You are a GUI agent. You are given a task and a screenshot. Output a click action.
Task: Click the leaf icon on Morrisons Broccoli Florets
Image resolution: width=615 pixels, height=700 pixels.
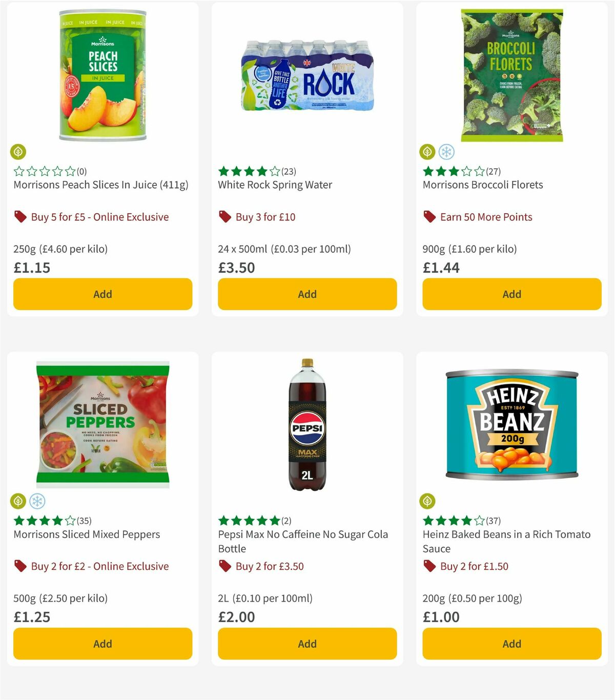point(428,152)
